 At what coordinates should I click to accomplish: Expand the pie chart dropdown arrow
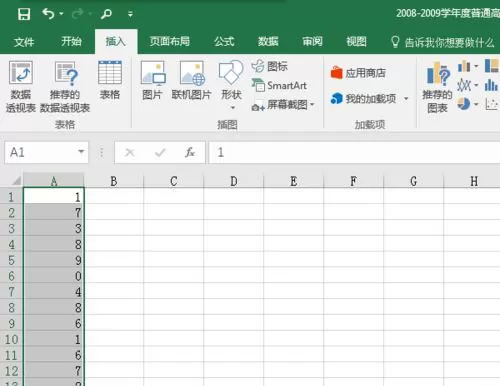476,104
